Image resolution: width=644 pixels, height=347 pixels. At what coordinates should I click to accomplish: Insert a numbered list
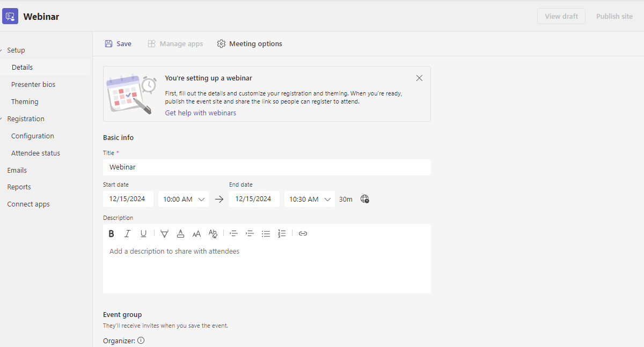coord(282,233)
